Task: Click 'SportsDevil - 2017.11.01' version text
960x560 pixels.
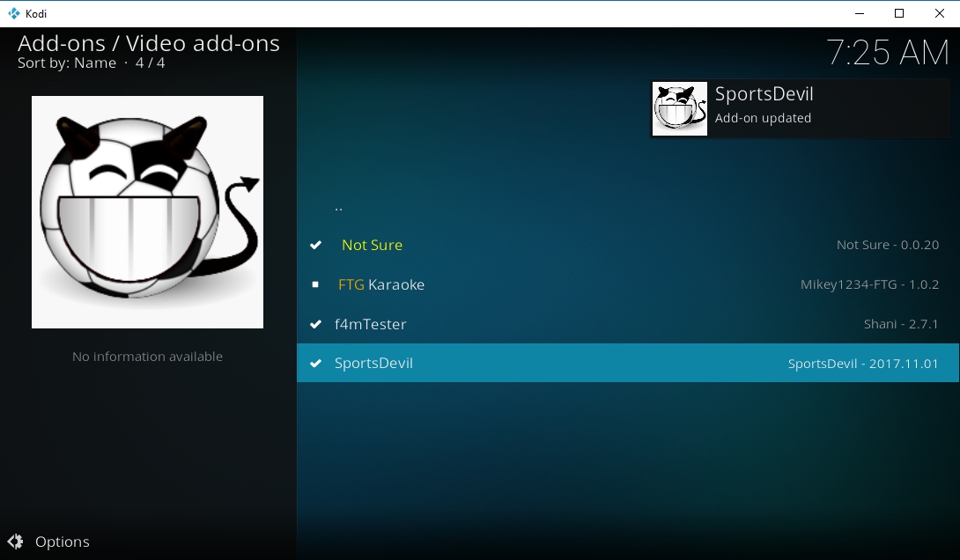Action: pyautogui.click(x=863, y=364)
